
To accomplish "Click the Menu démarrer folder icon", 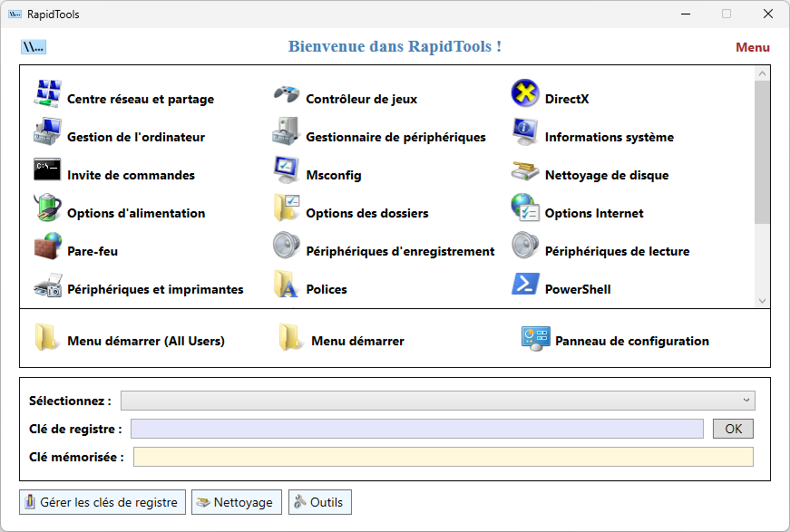I will click(x=291, y=336).
